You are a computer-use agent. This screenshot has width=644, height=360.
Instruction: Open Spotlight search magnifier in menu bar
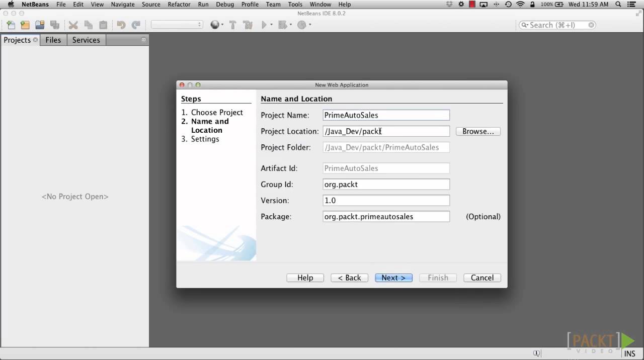pyautogui.click(x=618, y=5)
